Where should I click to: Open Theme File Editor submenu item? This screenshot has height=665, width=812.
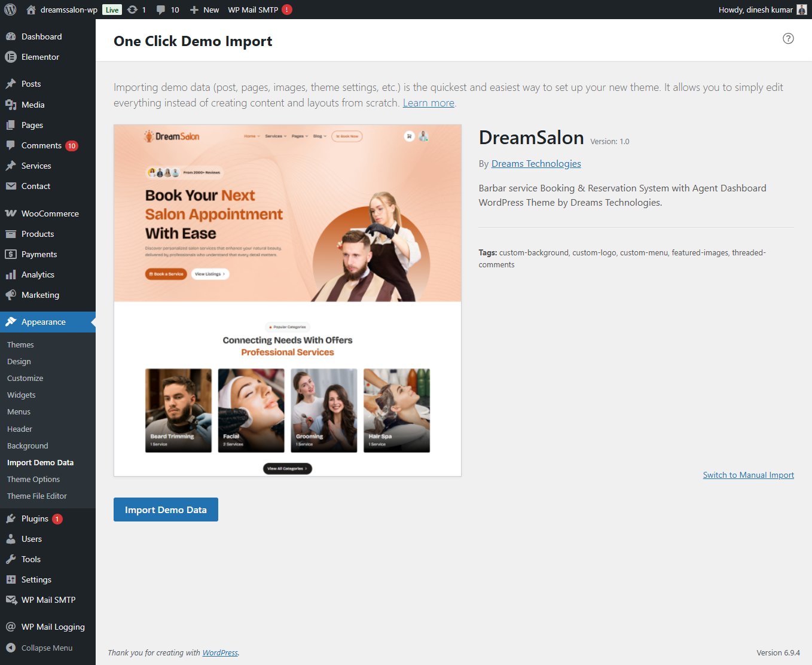point(37,496)
